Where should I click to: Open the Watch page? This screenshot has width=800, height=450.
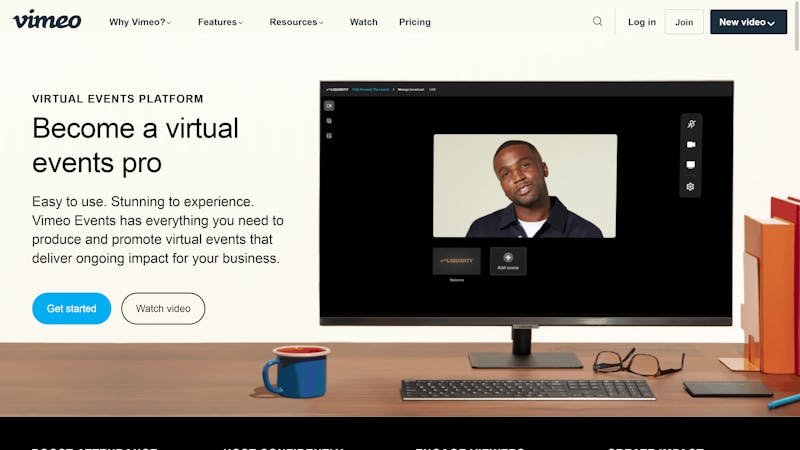pos(364,22)
